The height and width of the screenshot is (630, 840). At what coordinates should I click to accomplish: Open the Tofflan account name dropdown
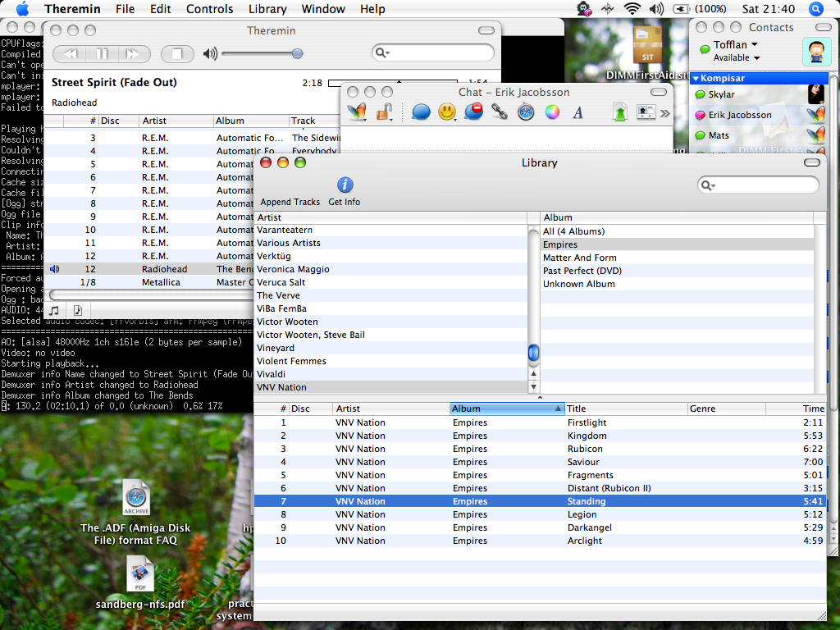735,44
